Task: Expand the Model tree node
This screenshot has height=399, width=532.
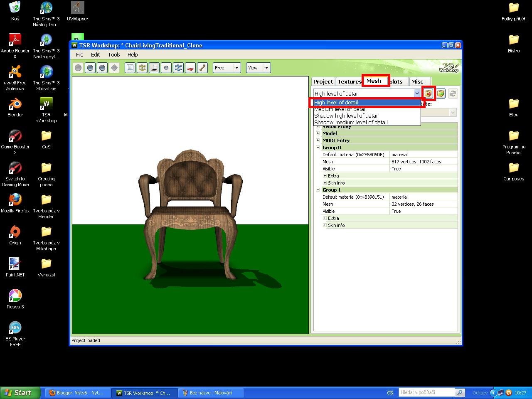Action: coord(318,133)
